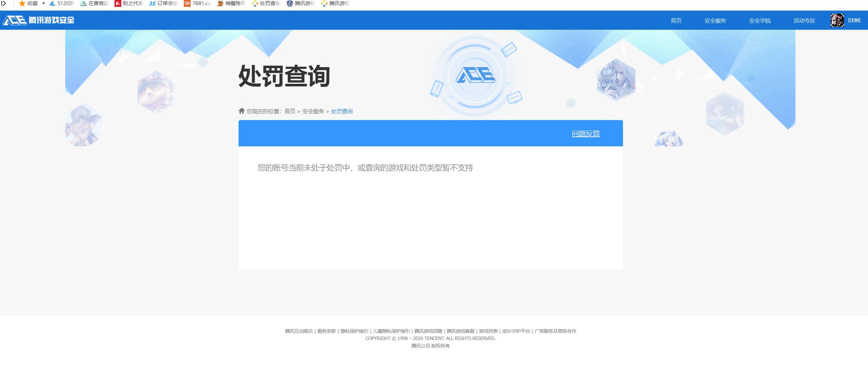Open the 安全服务 navigation menu

[x=715, y=20]
